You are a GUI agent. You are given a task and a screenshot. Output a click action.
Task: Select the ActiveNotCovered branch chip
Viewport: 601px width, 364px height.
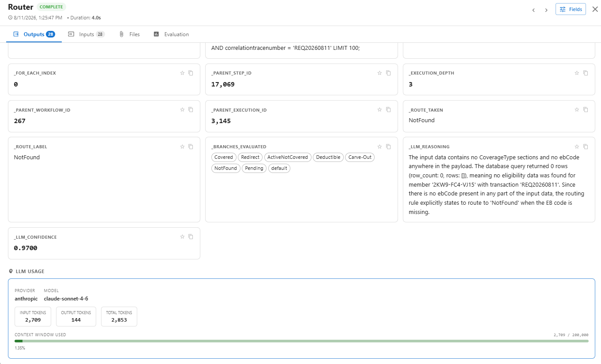click(288, 157)
